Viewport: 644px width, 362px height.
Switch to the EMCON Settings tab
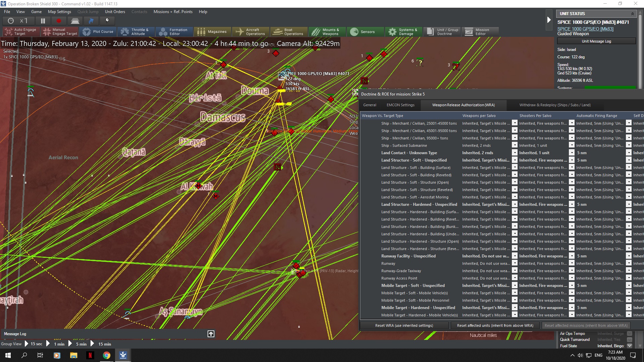[x=400, y=105]
